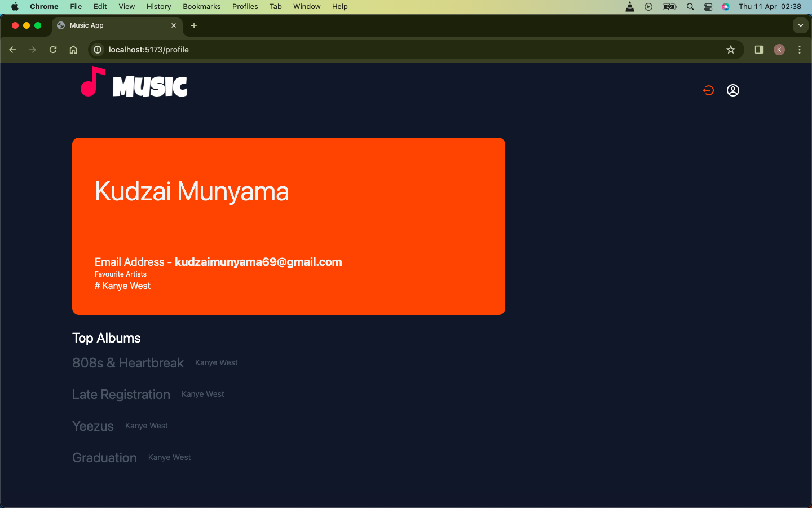Open the View menu
The width and height of the screenshot is (812, 508).
pyautogui.click(x=127, y=7)
